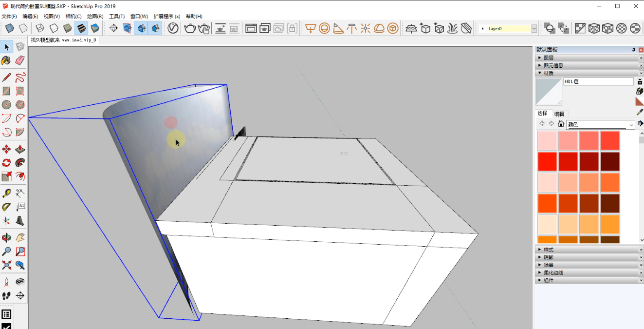Select the arrow Select tool
644x329 pixels.
click(x=6, y=47)
